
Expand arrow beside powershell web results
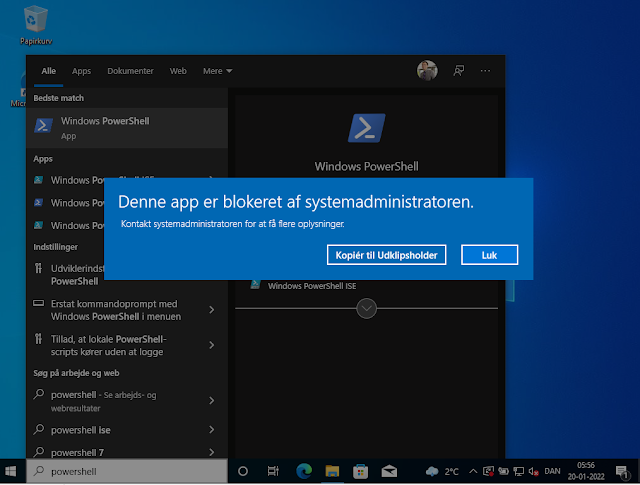click(x=211, y=401)
